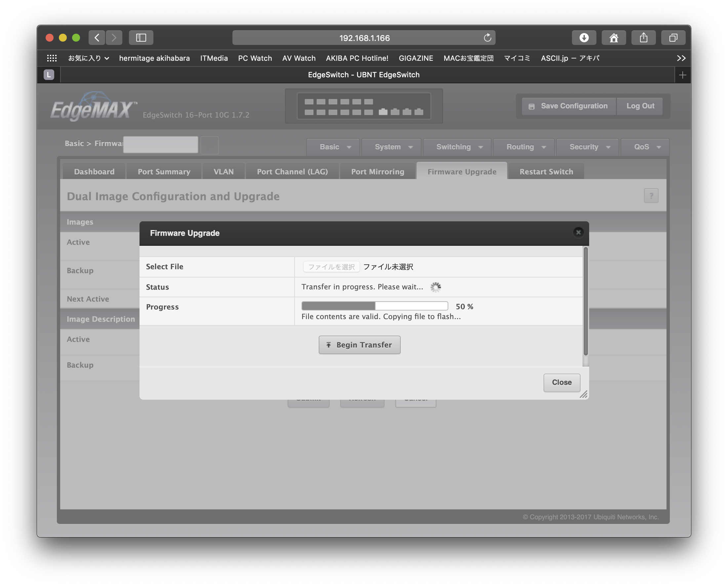
Task: Expand the Basic navigation menu
Action: click(333, 147)
